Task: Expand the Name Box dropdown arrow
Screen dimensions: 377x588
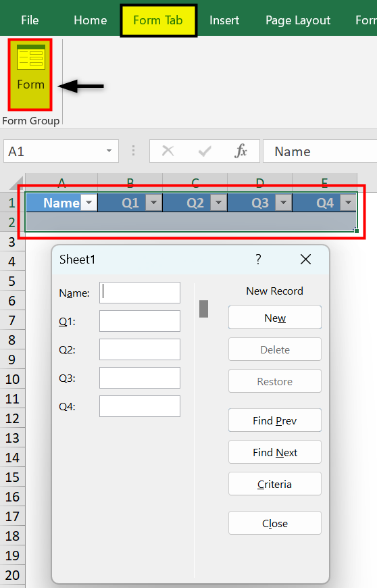Action: pyautogui.click(x=109, y=151)
